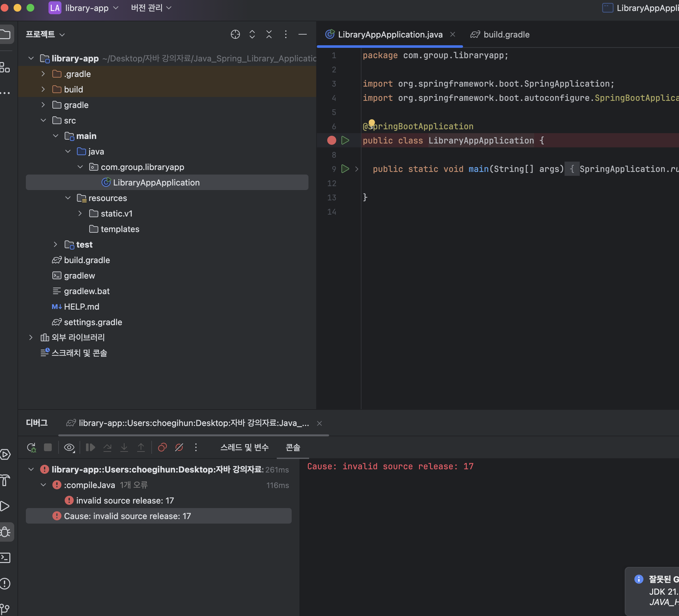This screenshot has height=616, width=679.
Task: Collapse the main folder chevron
Action: [56, 136]
